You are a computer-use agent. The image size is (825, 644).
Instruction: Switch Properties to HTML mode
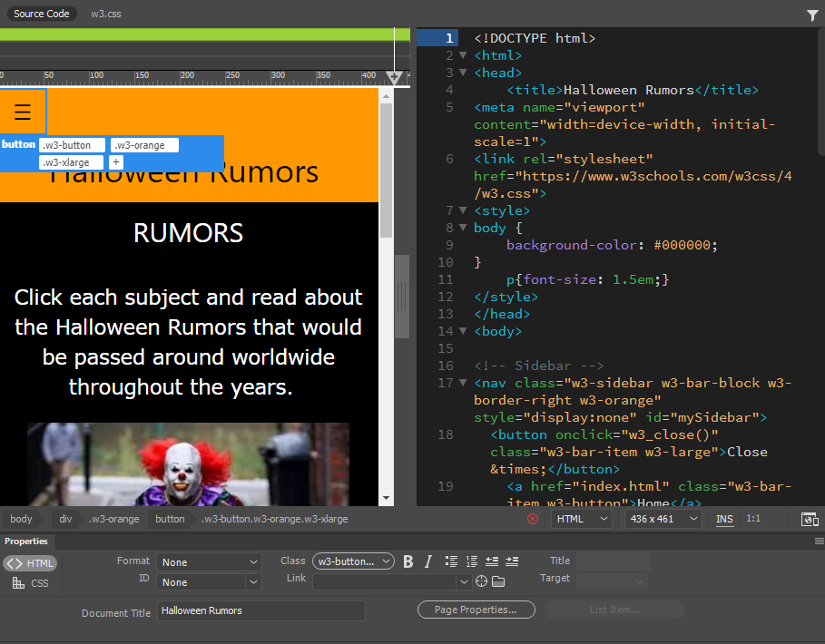(x=30, y=563)
